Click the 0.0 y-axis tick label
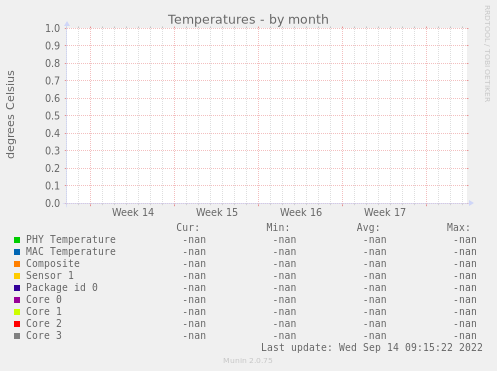 point(53,203)
